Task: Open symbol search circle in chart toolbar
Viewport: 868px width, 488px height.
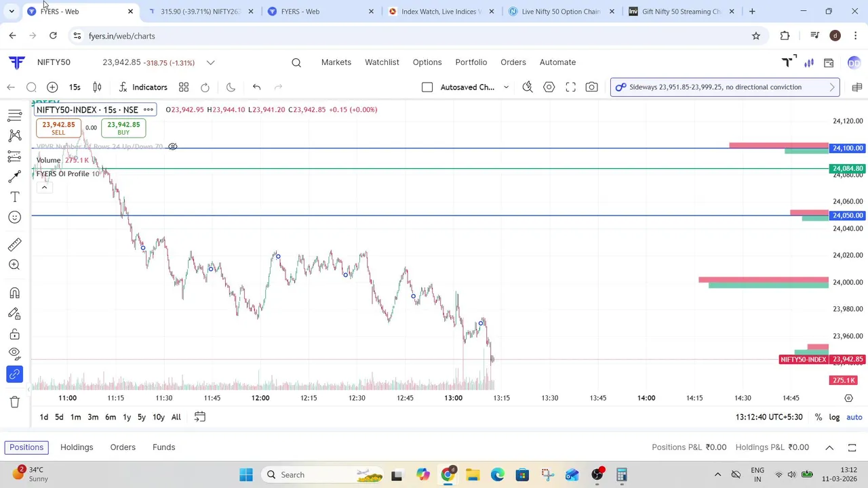Action: point(31,87)
